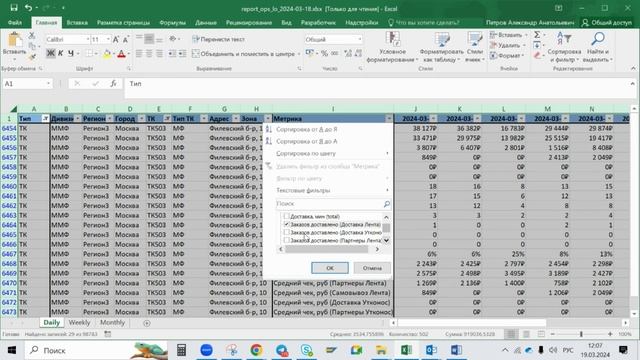Switch to the Формулы ribbon tab
The image size is (640, 360).
(x=172, y=22)
